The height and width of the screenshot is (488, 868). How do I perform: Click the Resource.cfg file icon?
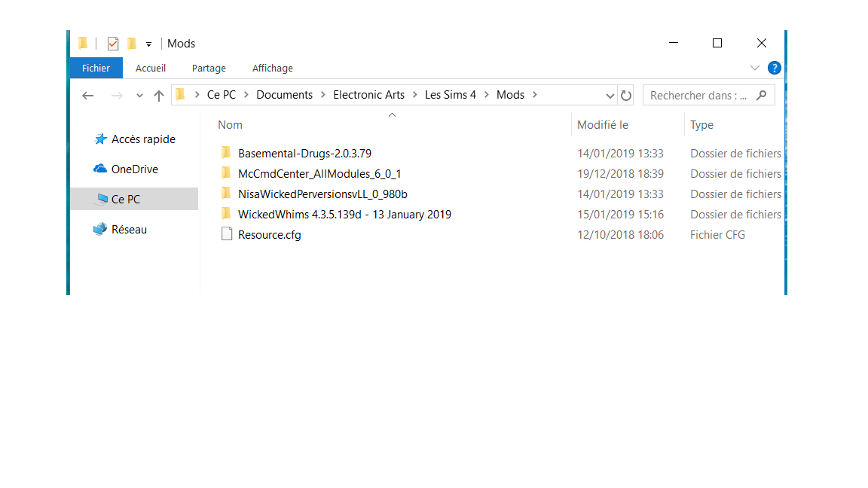click(226, 234)
